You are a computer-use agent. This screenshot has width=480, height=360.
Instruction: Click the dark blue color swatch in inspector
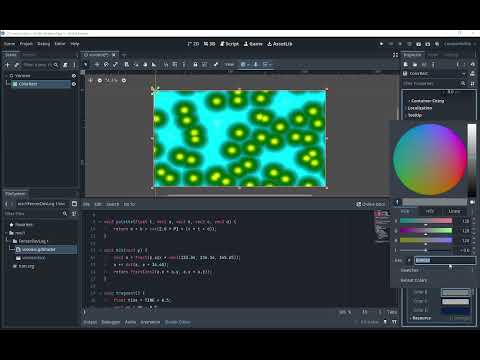(x=455, y=311)
